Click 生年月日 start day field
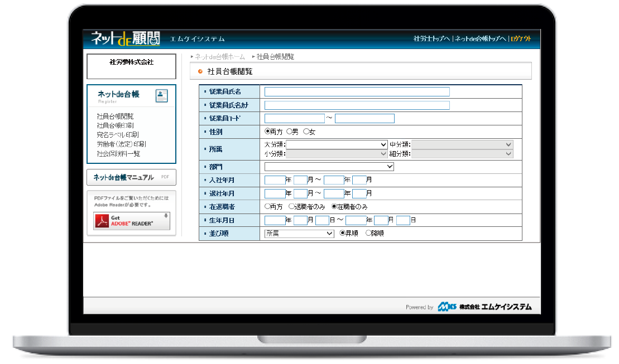This screenshot has width=619, height=364. coord(323,220)
